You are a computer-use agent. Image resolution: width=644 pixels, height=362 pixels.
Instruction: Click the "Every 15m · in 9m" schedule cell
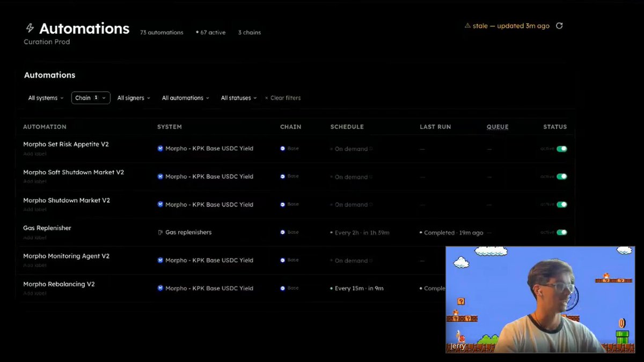(x=357, y=289)
